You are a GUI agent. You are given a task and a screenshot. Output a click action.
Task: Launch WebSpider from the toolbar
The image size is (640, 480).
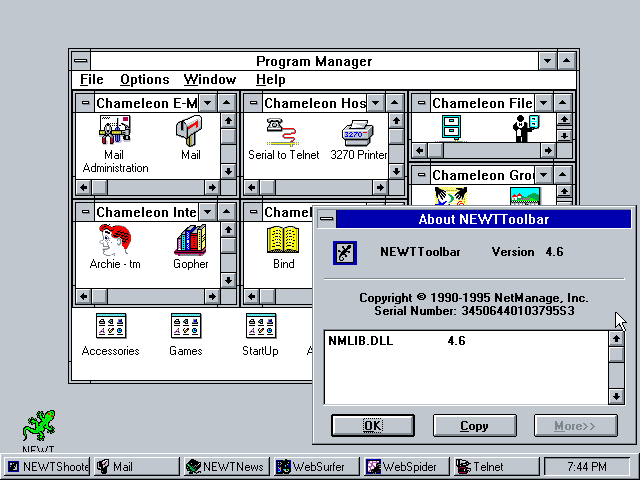tap(407, 467)
